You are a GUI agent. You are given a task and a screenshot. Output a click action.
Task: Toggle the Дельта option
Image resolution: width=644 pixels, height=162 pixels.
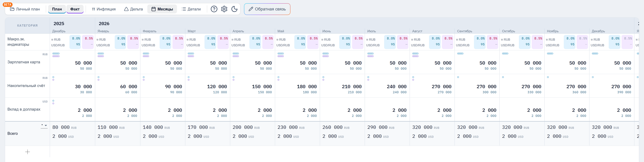[x=134, y=9]
